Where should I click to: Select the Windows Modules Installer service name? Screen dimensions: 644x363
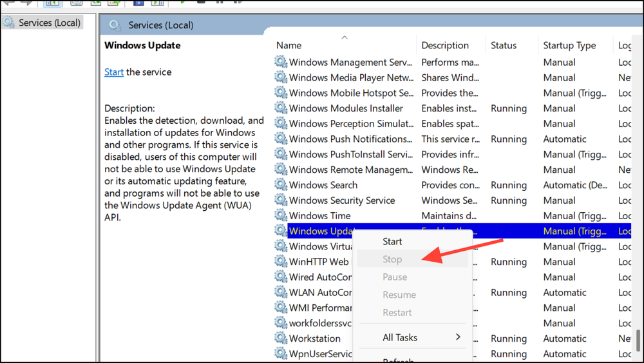tap(346, 108)
